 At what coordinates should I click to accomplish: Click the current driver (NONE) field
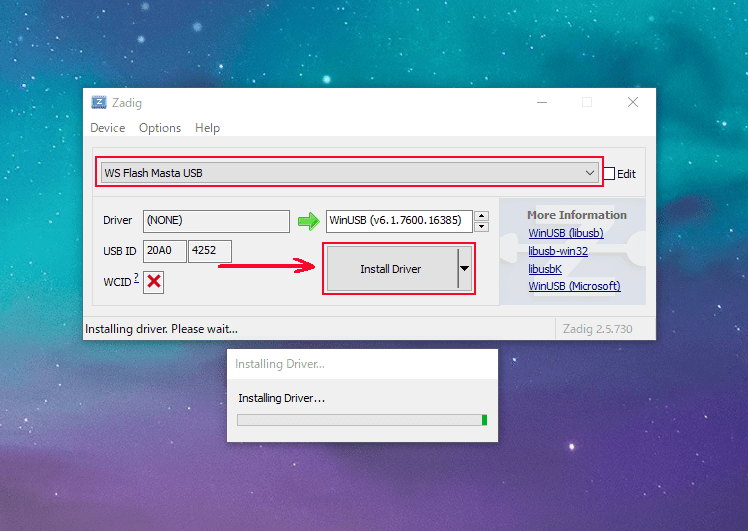tap(216, 221)
